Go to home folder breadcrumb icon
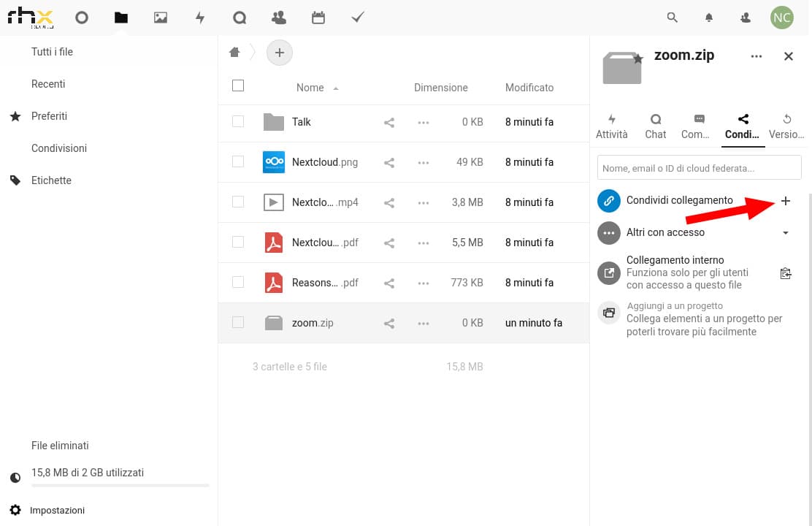This screenshot has width=812, height=526. point(234,52)
